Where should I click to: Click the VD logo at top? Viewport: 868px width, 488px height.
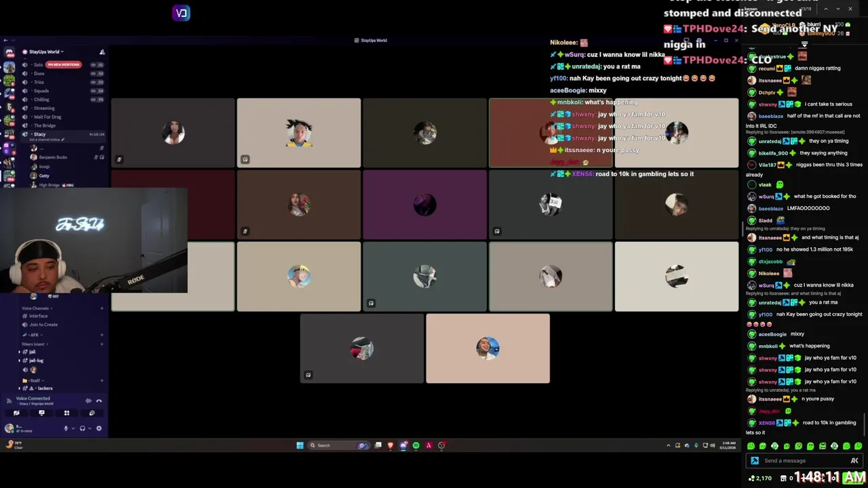click(181, 13)
